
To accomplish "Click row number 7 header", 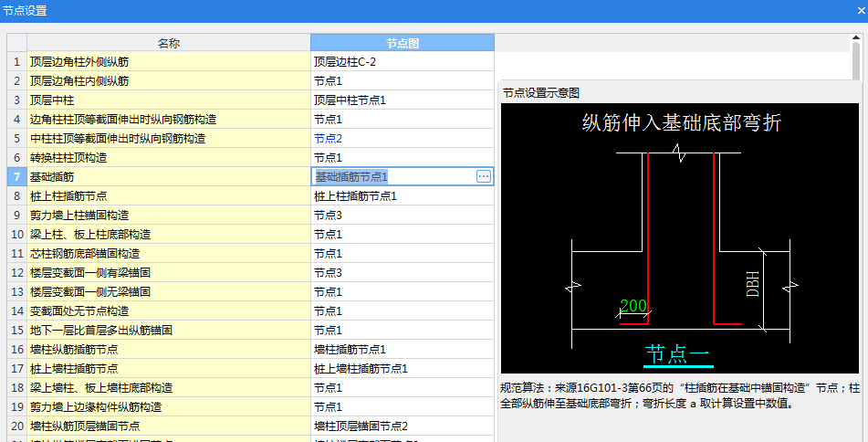I will pos(17,176).
